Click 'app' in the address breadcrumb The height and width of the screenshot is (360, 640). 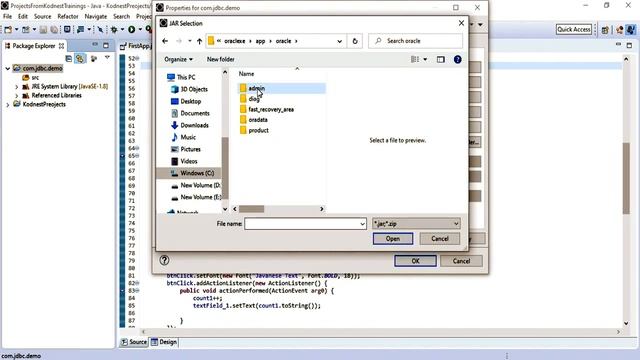pyautogui.click(x=260, y=41)
